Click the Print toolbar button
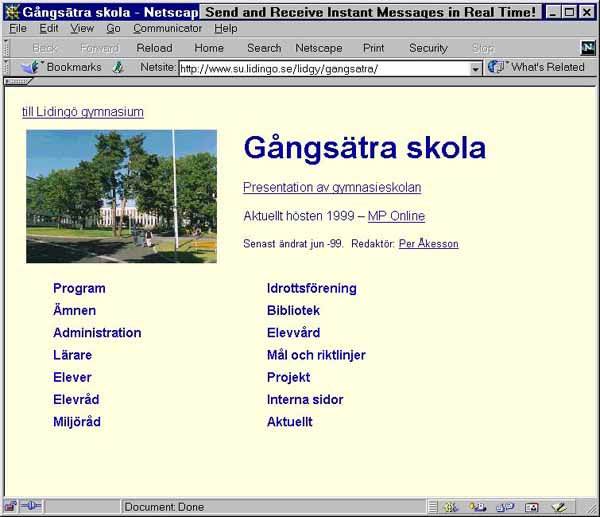The height and width of the screenshot is (517, 600). click(373, 48)
